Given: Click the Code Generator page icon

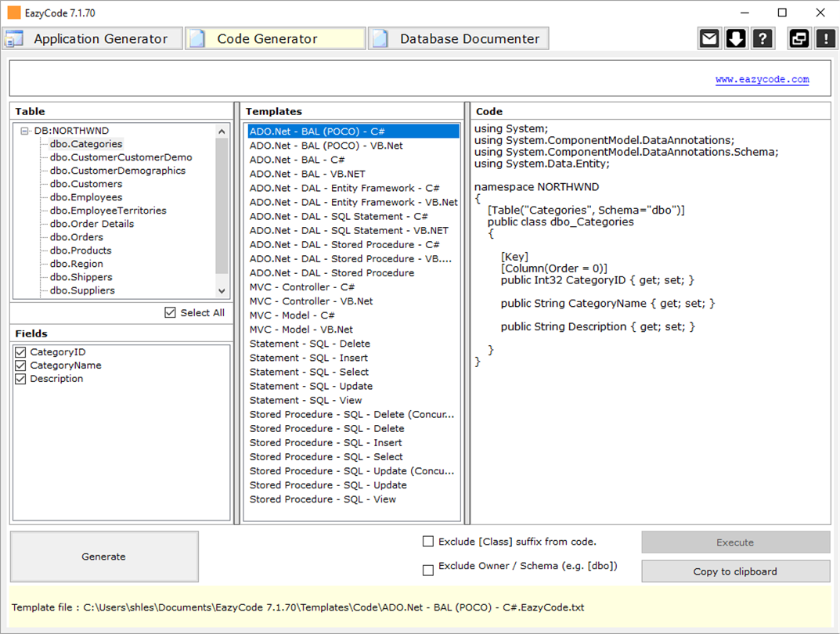Looking at the screenshot, I should tap(197, 38).
